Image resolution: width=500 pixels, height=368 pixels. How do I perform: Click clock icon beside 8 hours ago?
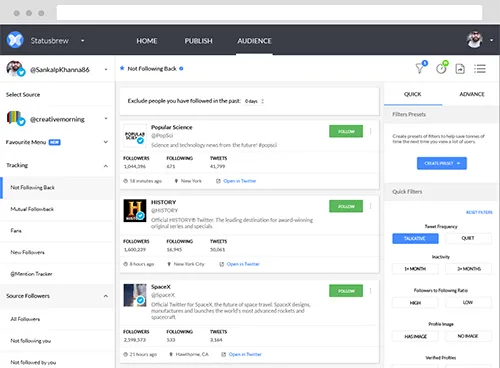pos(125,264)
